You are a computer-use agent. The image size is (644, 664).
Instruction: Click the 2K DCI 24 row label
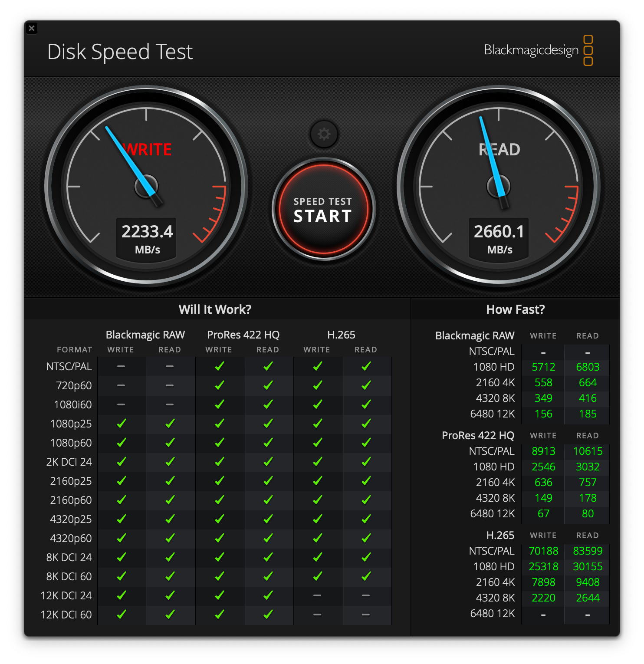point(69,462)
